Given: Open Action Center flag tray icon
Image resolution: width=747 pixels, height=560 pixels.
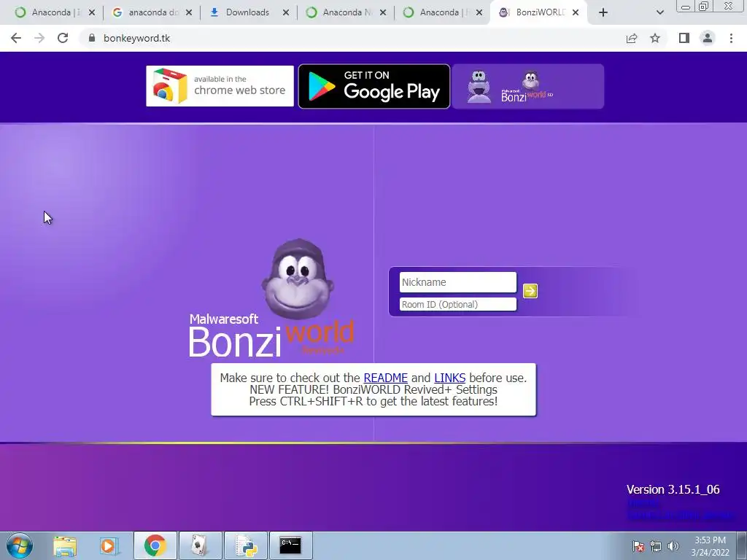Looking at the screenshot, I should [638, 546].
